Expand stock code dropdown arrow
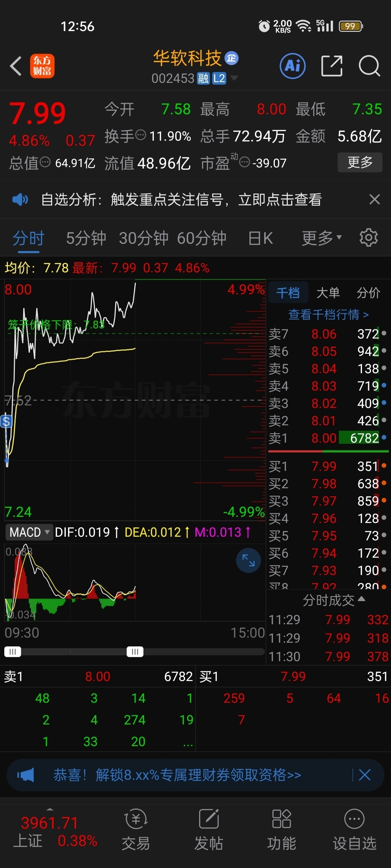 [x=234, y=78]
